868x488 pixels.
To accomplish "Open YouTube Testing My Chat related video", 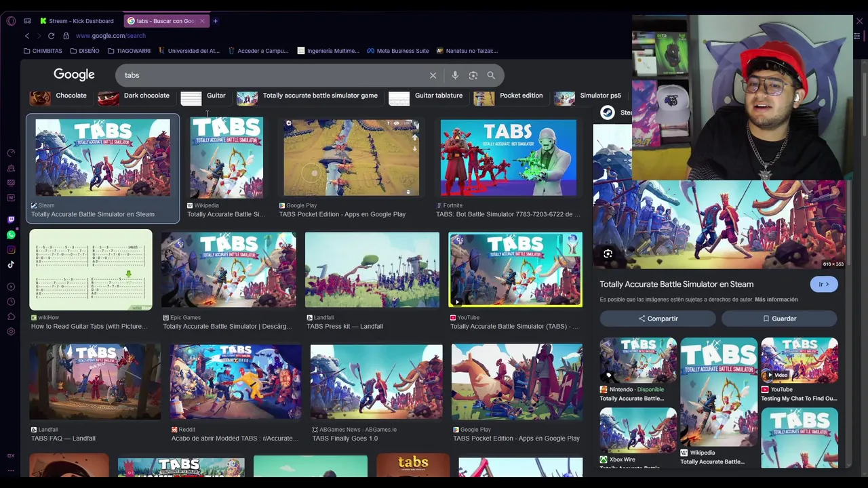I will coord(800,370).
